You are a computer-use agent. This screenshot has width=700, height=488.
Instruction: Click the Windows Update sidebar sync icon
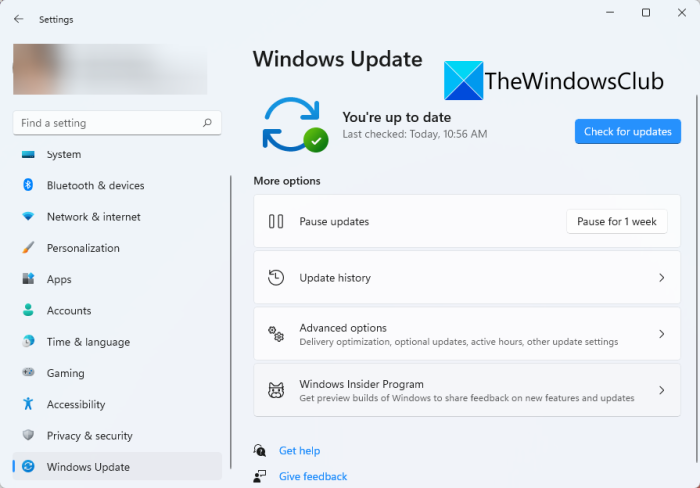(x=28, y=466)
